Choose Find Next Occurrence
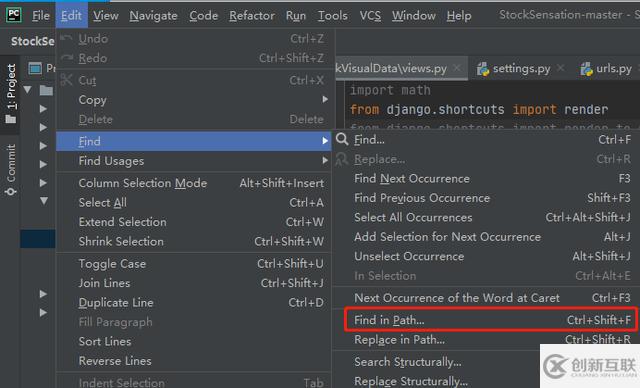 (x=486, y=179)
